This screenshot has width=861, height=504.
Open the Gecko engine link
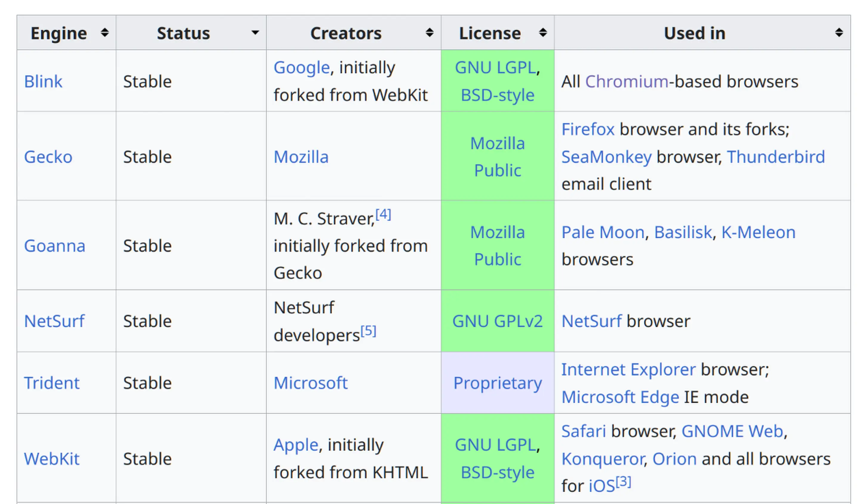[48, 157]
